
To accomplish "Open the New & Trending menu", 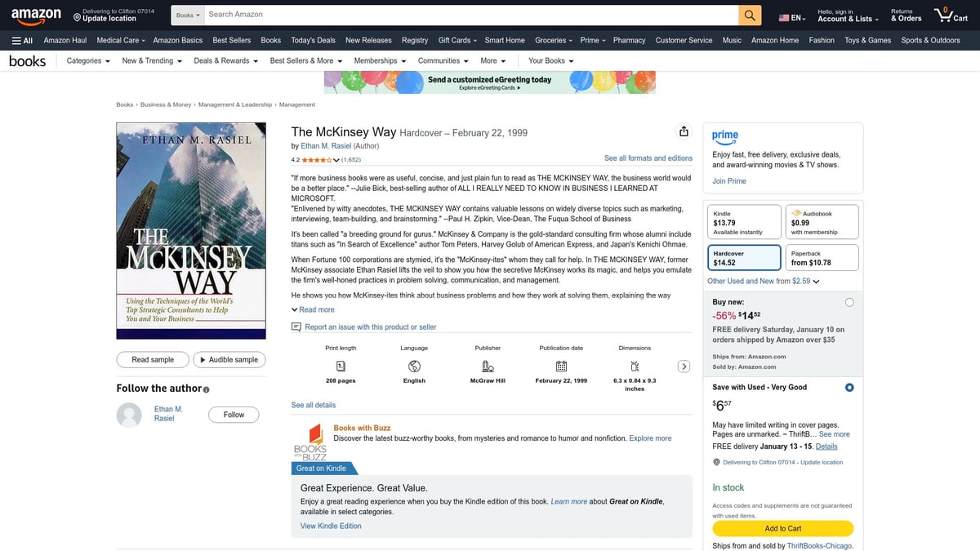I will [x=151, y=60].
